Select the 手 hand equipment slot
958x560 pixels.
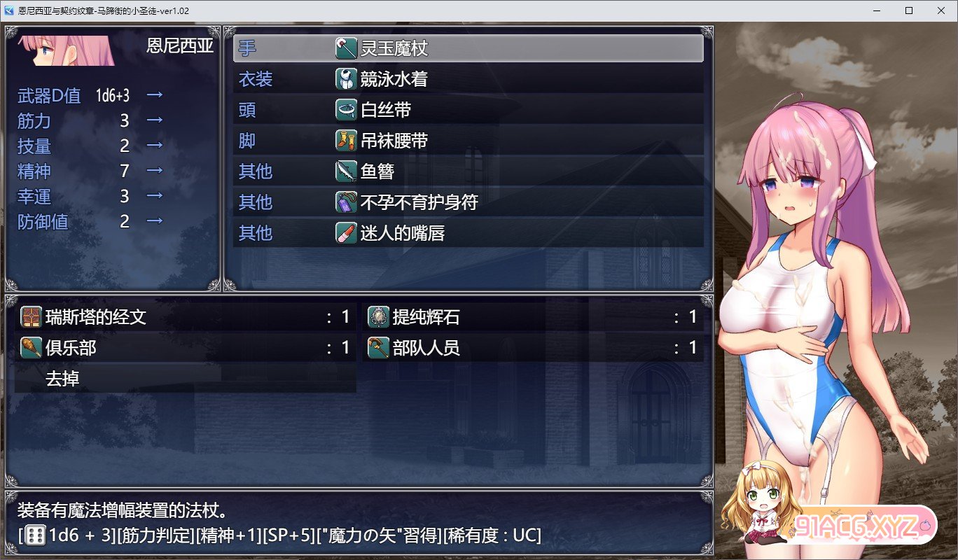[x=468, y=48]
